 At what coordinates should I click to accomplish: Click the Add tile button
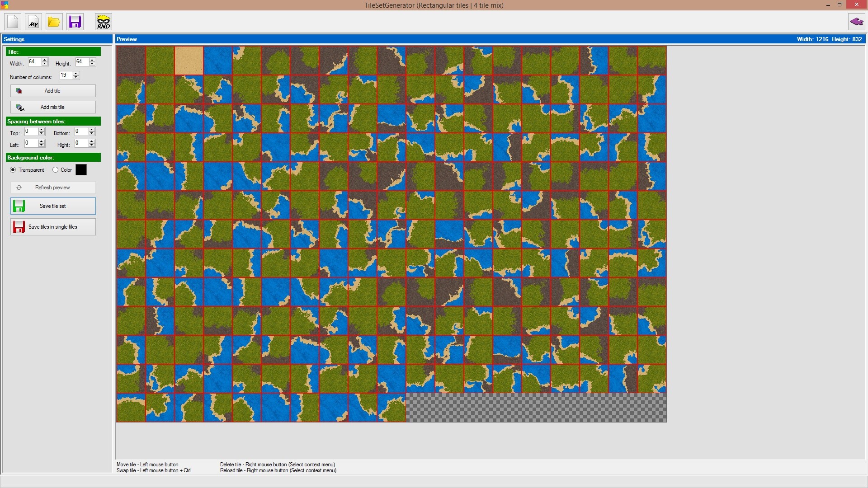(53, 91)
